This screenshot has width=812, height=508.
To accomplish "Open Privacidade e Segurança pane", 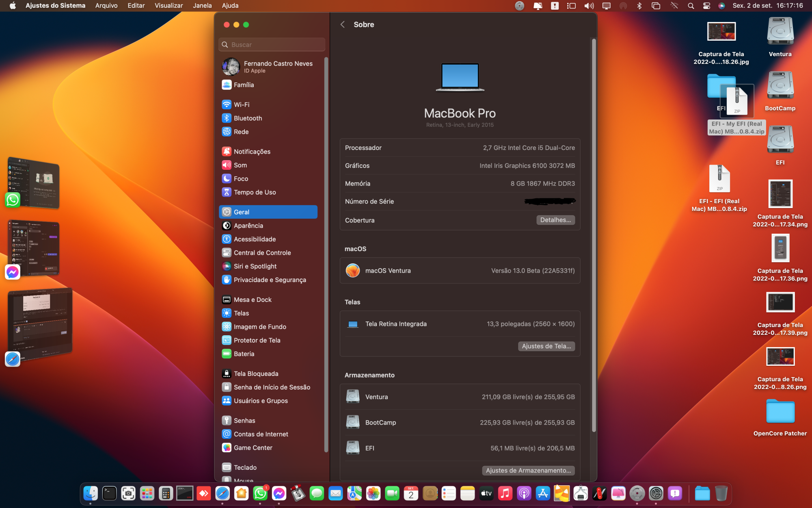I will click(269, 280).
